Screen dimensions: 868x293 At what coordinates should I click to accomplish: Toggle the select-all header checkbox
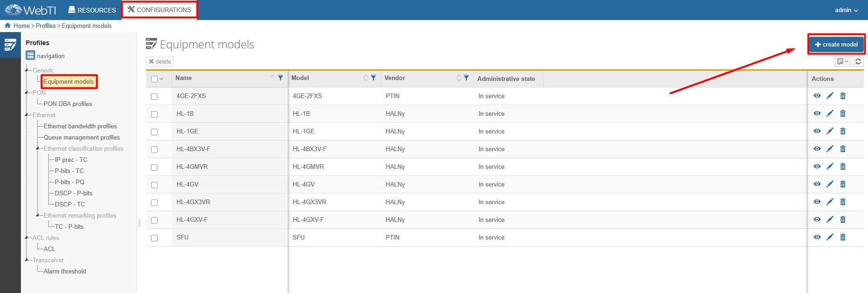click(154, 79)
